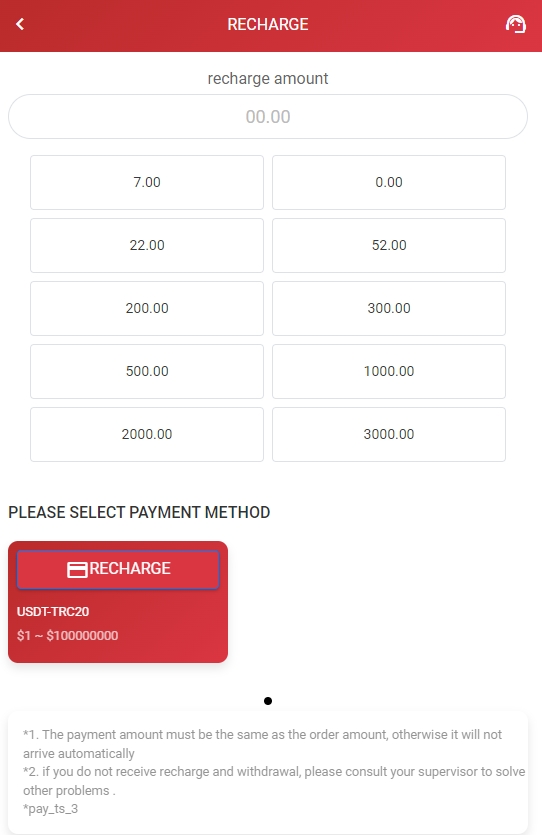Viewport: 542px width, 835px height.
Task: Select the 7.00 preset amount
Action: click(147, 182)
